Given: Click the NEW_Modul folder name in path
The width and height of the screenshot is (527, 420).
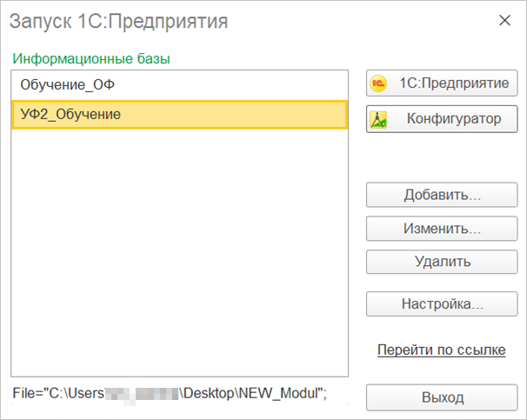Looking at the screenshot, I should pos(282,393).
